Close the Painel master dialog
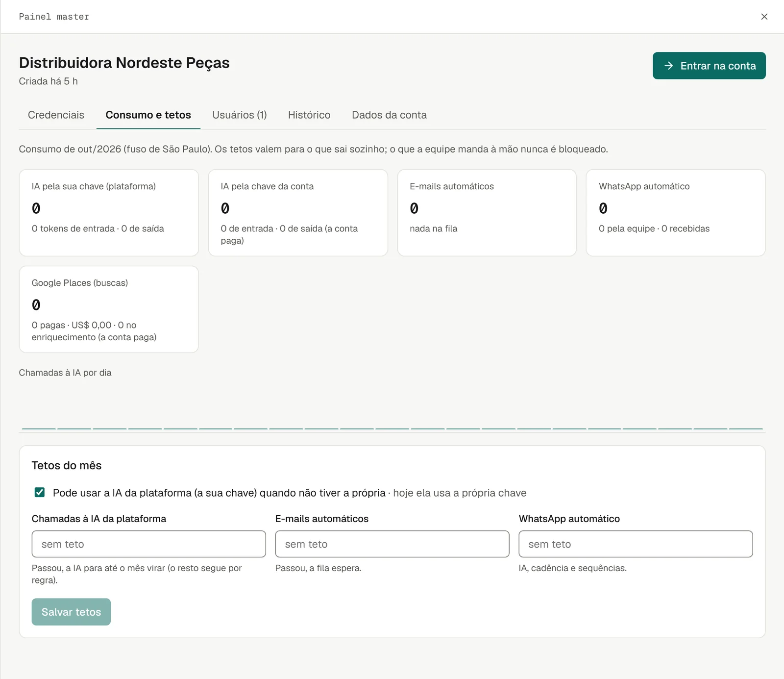Screen dimensions: 784x679 point(764,17)
